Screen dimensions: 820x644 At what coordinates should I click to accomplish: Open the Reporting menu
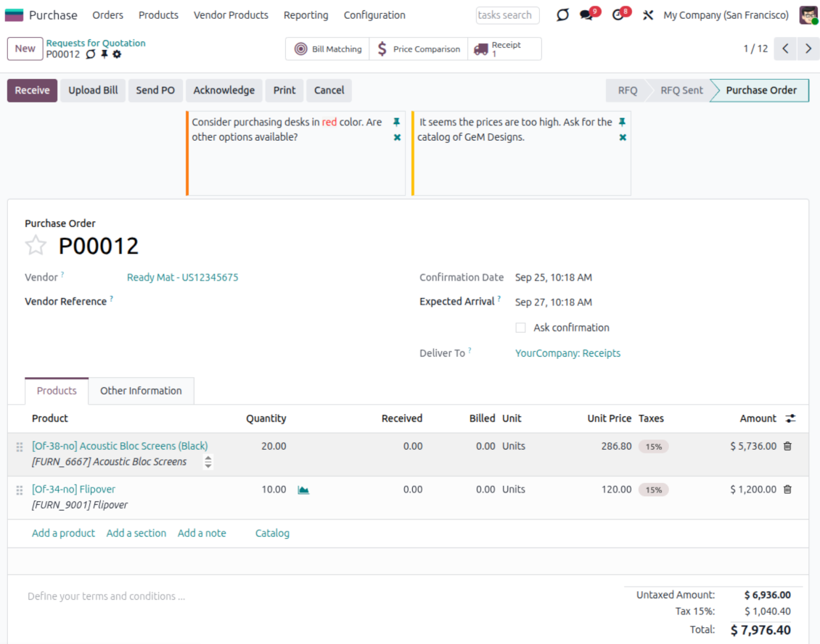[306, 15]
